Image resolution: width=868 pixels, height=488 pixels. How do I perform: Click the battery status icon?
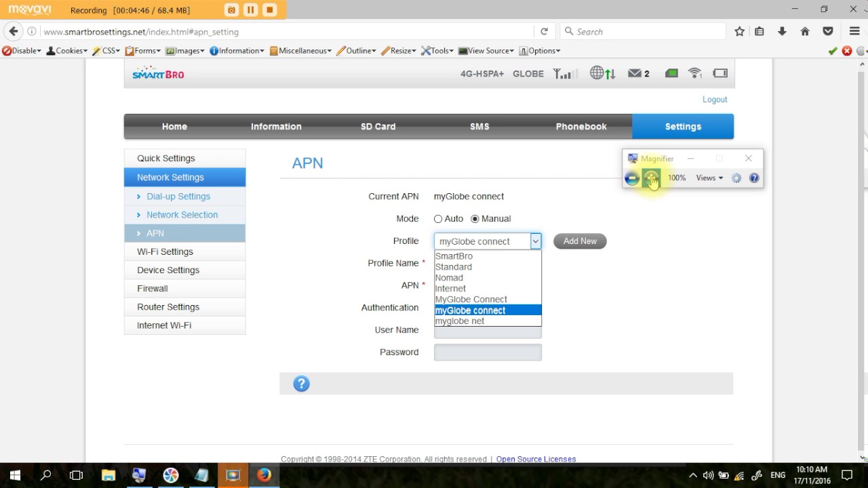pyautogui.click(x=720, y=73)
